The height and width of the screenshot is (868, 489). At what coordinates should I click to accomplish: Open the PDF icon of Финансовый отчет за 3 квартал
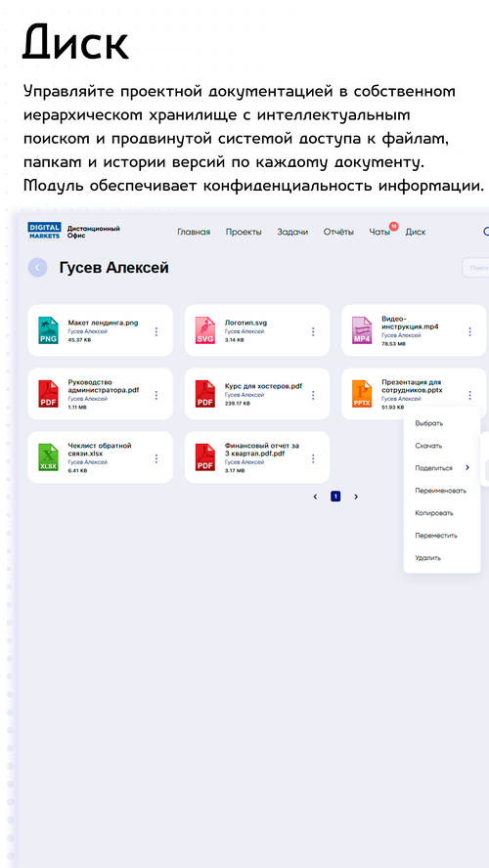pos(205,457)
